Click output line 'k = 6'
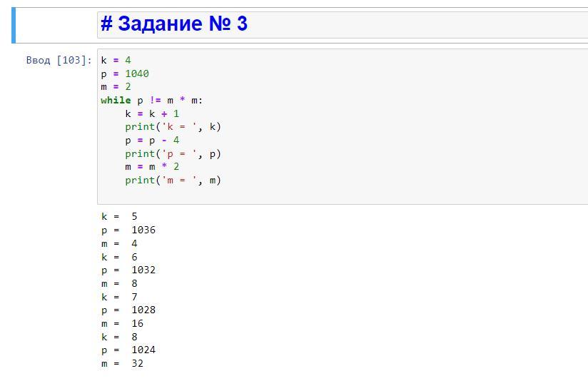The width and height of the screenshot is (588, 381). coord(119,257)
